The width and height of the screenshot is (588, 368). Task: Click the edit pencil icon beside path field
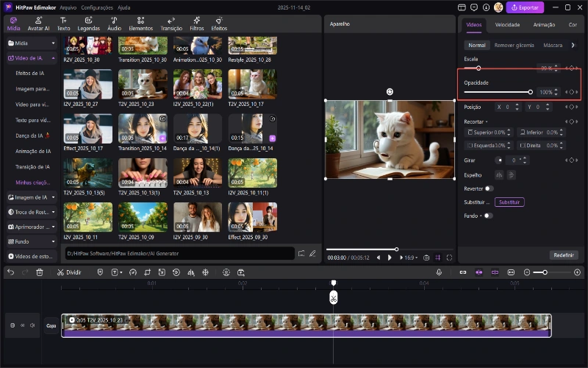(x=312, y=253)
